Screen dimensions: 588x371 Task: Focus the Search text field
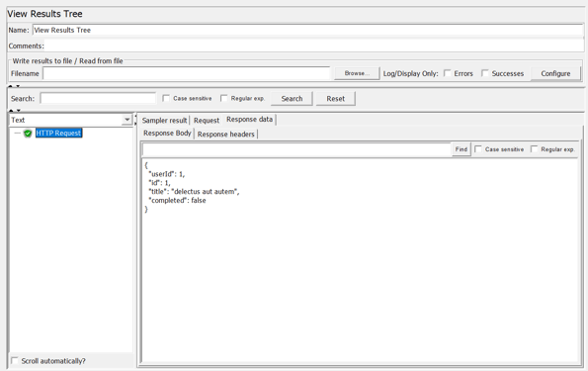(98, 98)
